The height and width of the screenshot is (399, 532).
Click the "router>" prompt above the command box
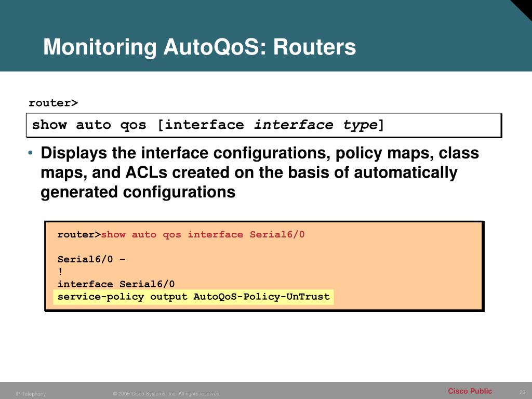pos(54,103)
